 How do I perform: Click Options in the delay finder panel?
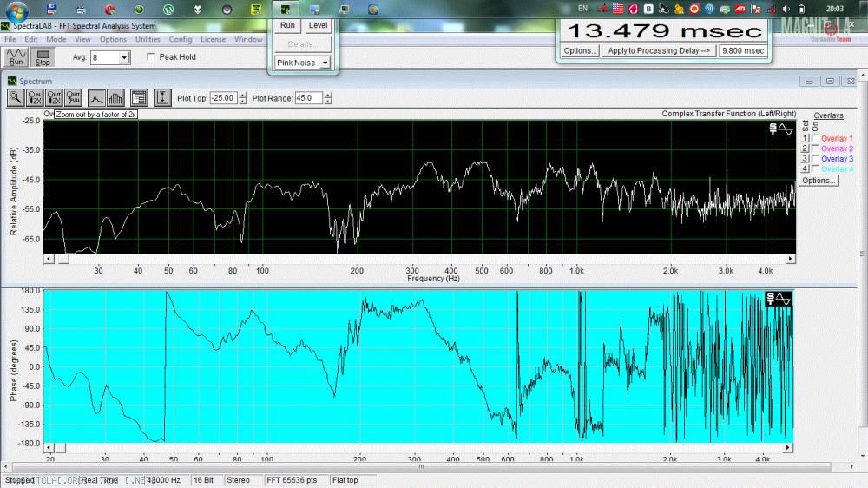580,50
